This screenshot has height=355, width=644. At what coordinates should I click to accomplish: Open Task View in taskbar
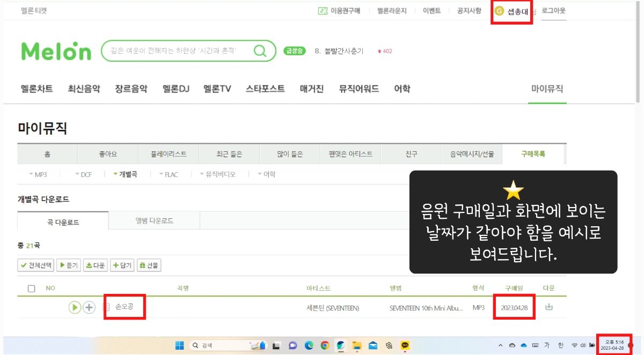point(276,346)
